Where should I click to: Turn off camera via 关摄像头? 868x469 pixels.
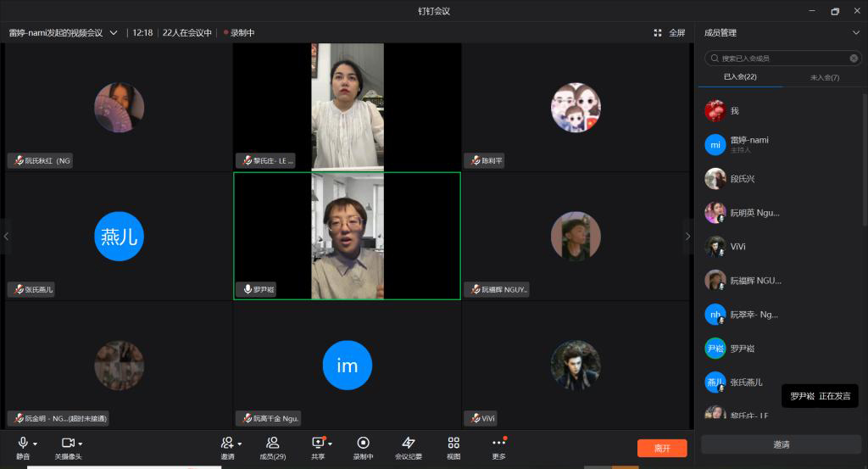click(68, 444)
